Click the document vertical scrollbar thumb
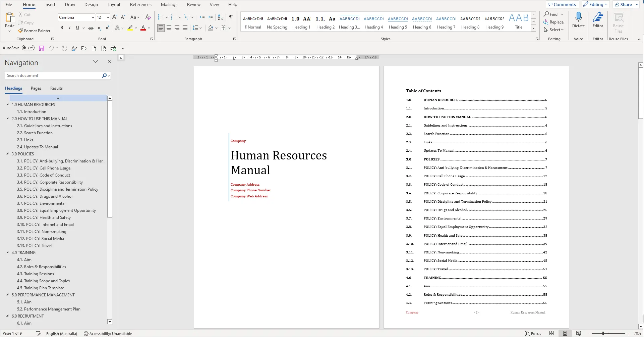Image resolution: width=644 pixels, height=337 pixels. [641, 93]
